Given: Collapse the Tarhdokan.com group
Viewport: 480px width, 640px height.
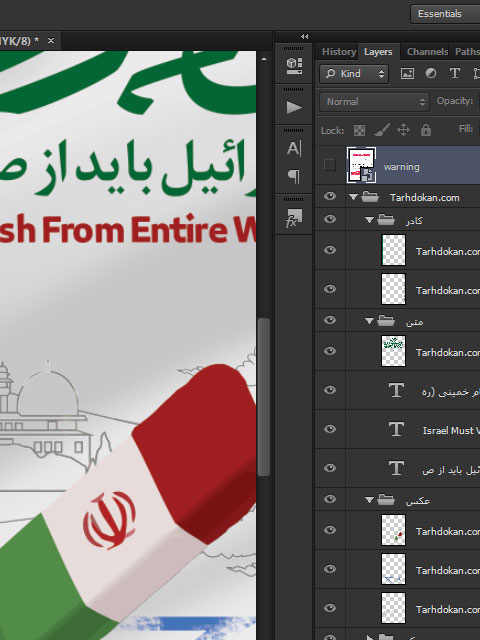Looking at the screenshot, I should click(x=353, y=198).
